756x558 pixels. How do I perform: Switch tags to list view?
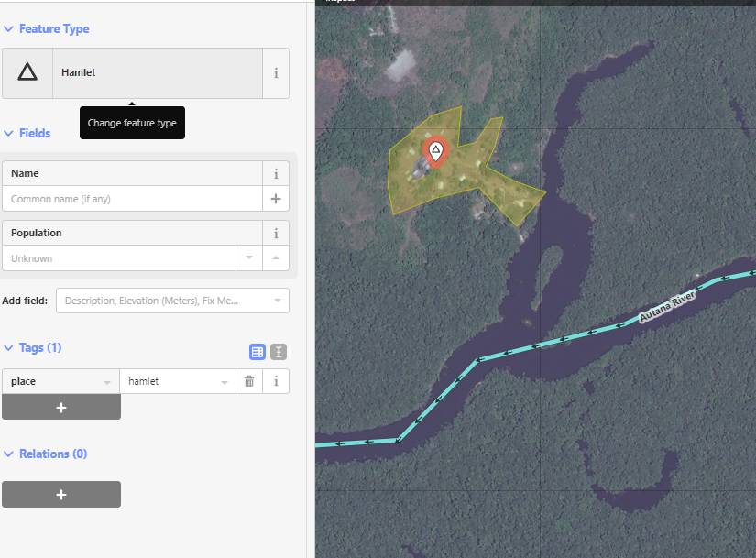tap(257, 352)
